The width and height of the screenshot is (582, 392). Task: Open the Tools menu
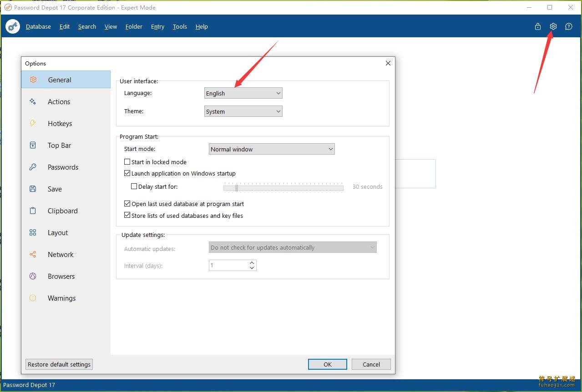[x=180, y=26]
